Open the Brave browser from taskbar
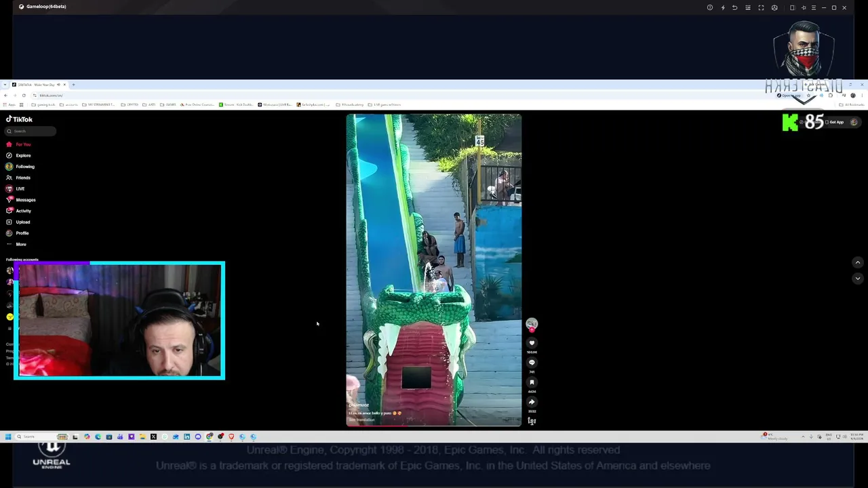This screenshot has width=868, height=488. click(231, 436)
